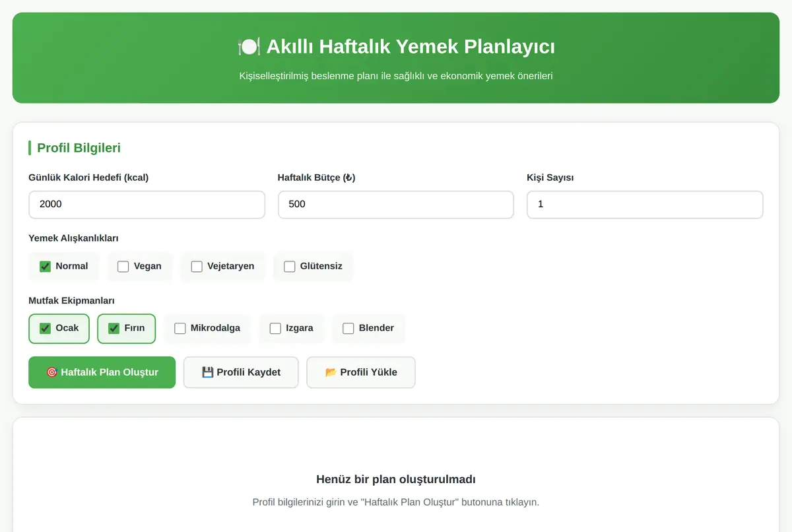The width and height of the screenshot is (792, 532).
Task: Enable the Izgara checkbox
Action: (275, 329)
